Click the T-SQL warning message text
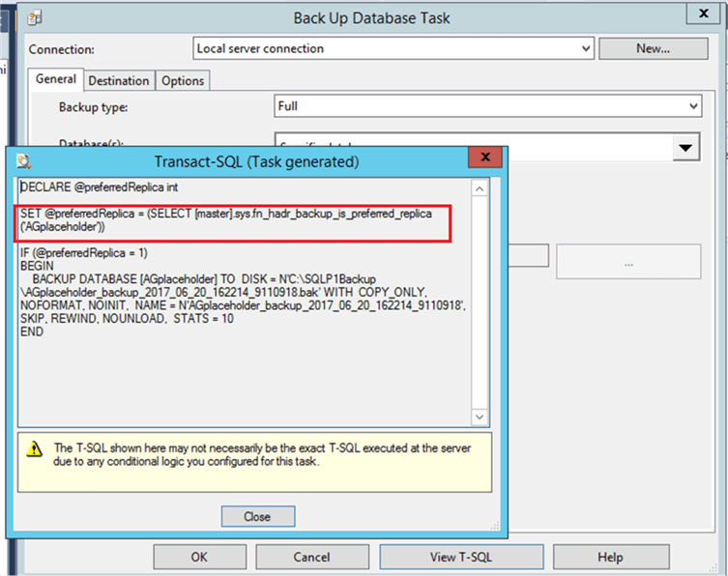 coord(262,455)
